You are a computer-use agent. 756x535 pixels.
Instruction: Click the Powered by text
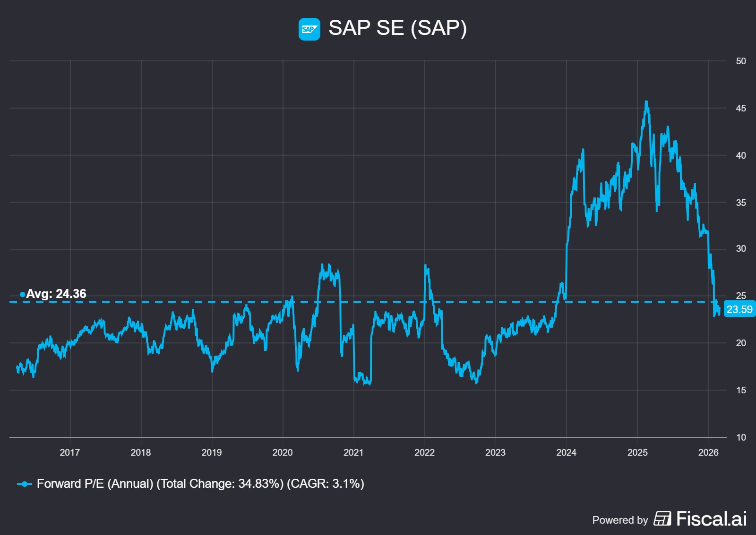[620, 520]
